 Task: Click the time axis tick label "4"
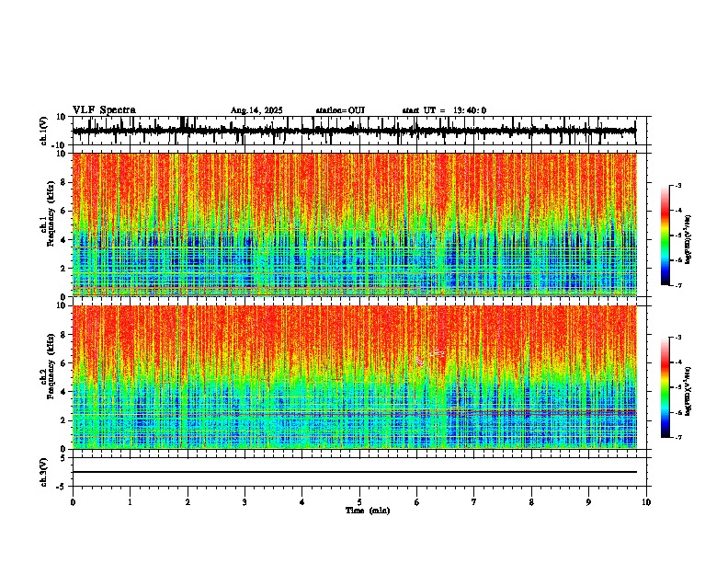coord(302,502)
